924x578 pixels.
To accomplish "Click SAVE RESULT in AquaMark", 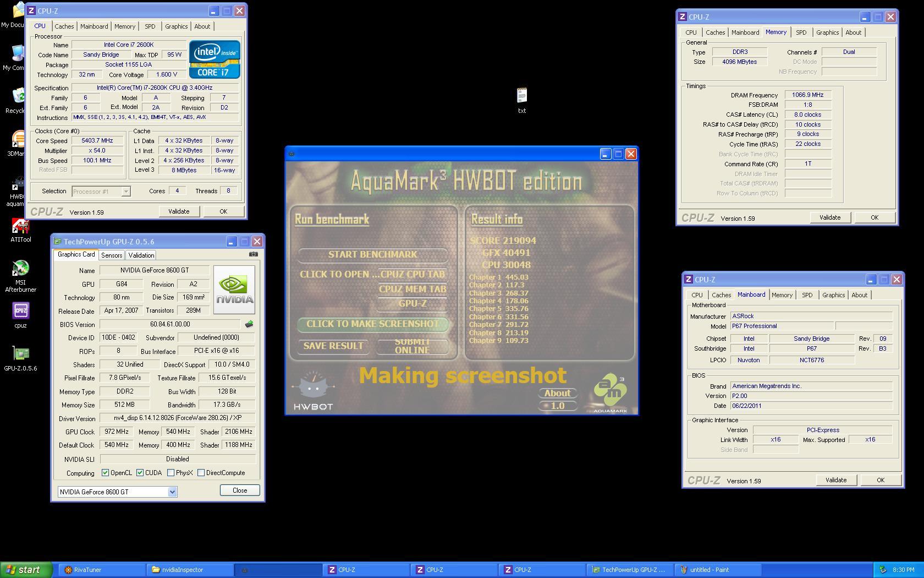I will pyautogui.click(x=333, y=346).
